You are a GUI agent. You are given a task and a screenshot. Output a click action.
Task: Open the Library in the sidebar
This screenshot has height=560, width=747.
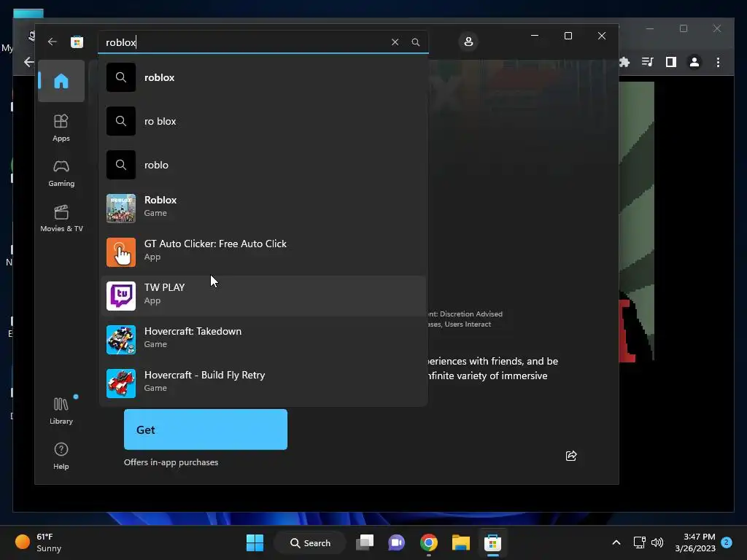pos(61,411)
